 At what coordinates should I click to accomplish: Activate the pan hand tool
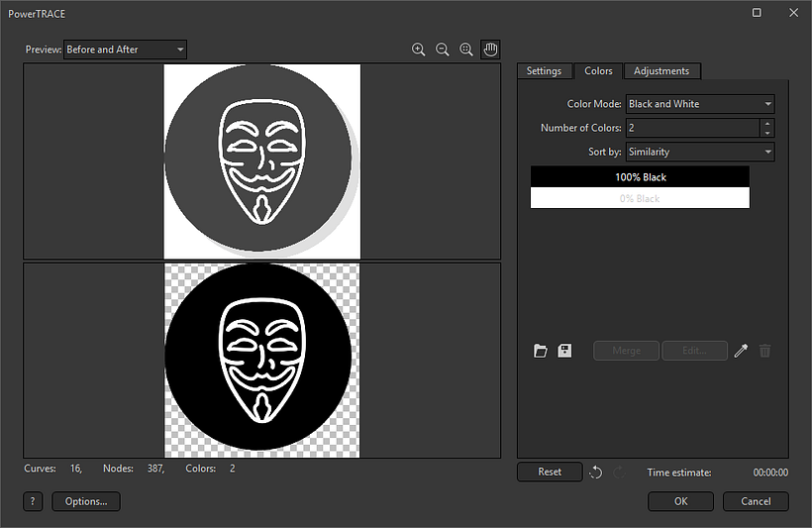click(490, 50)
